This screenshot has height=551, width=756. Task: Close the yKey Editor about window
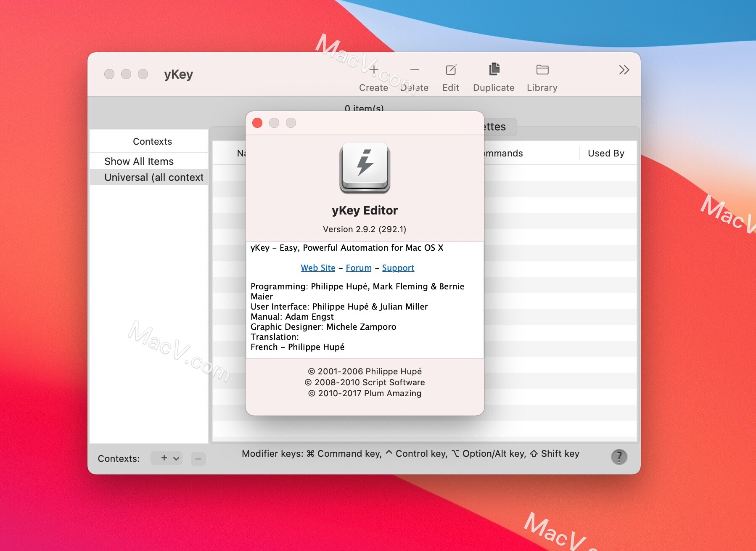pos(257,123)
